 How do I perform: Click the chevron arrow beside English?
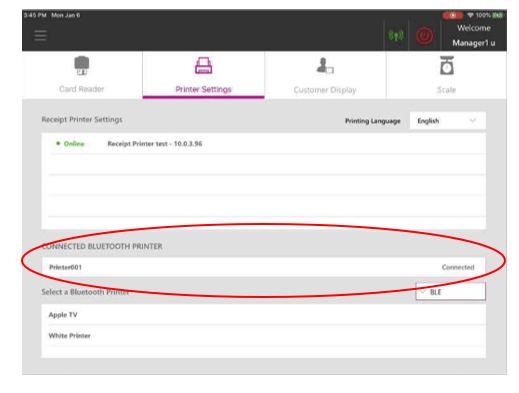[x=473, y=120]
